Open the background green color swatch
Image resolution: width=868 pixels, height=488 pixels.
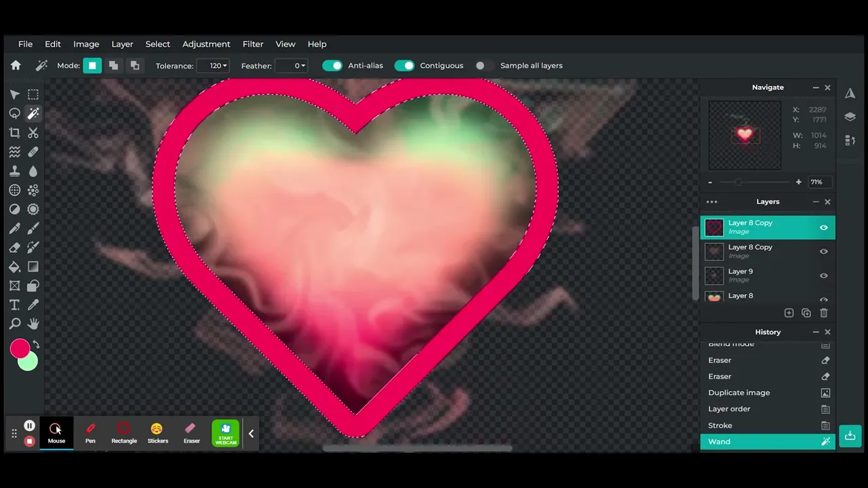28,363
